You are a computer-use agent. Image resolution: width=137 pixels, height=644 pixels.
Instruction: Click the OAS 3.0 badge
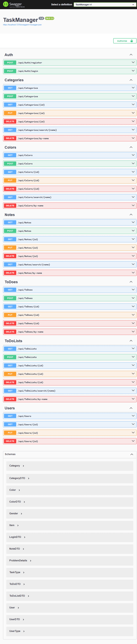(x=50, y=18)
